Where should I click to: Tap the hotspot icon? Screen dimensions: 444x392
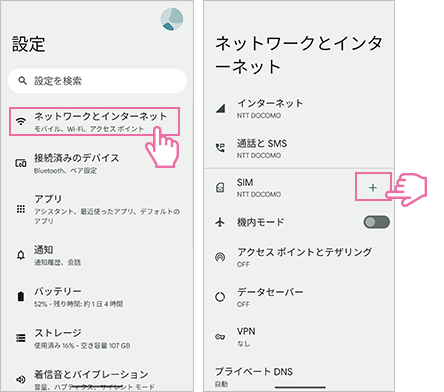pyautogui.click(x=220, y=257)
